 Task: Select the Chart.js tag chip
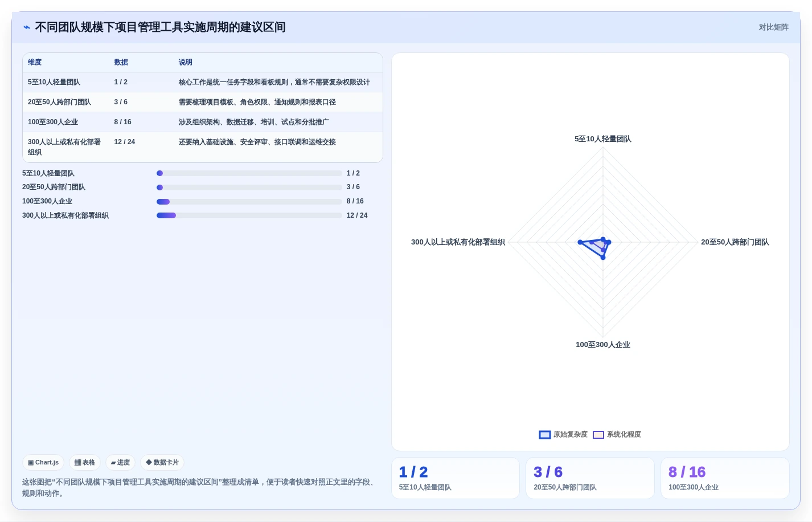[x=43, y=463]
